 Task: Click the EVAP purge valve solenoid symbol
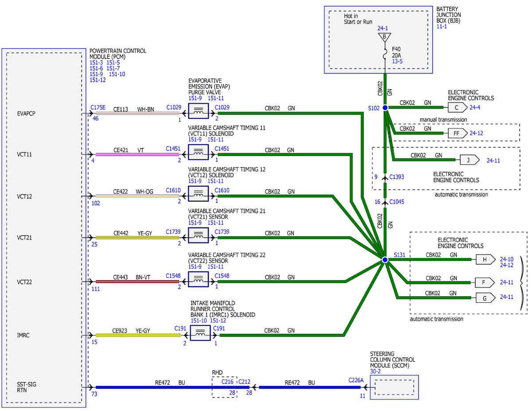tap(198, 111)
